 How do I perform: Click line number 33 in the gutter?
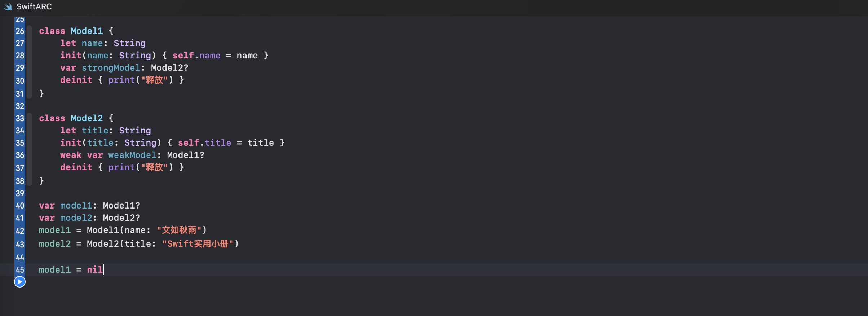pyautogui.click(x=20, y=119)
